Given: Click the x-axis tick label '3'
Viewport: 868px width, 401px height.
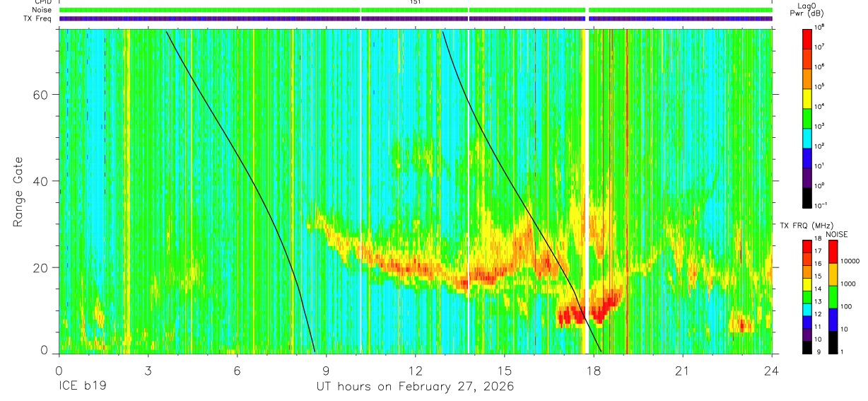Looking at the screenshot, I should pyautogui.click(x=148, y=371).
